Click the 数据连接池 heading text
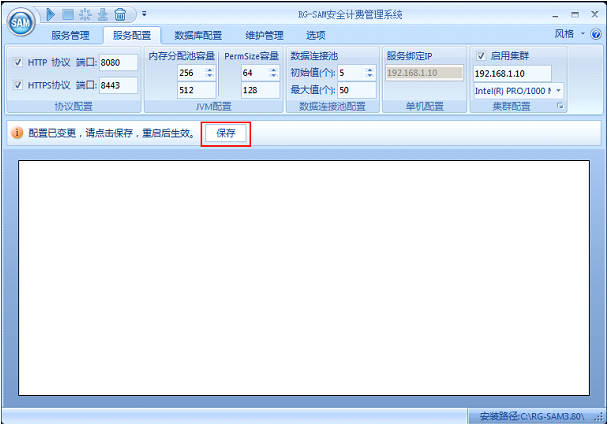This screenshot has height=424, width=607. pos(314,56)
